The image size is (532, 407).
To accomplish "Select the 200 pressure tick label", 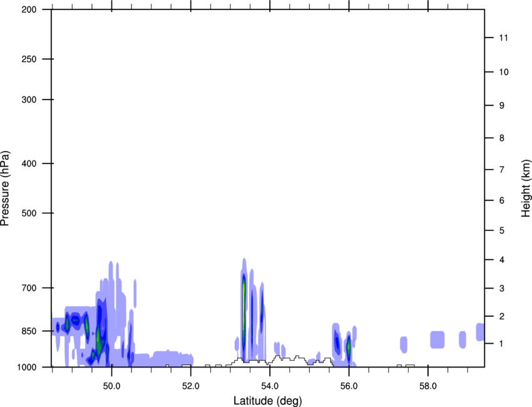I will pos(29,9).
